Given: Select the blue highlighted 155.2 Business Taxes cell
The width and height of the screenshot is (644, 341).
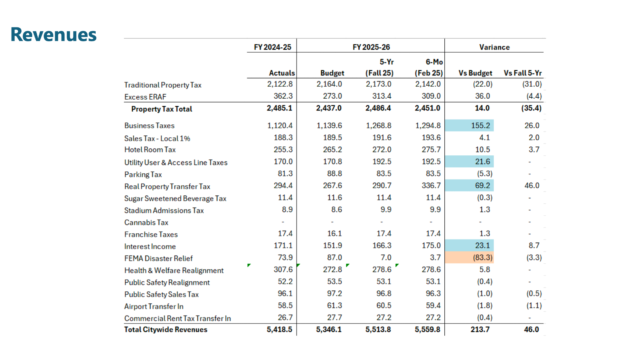Looking at the screenshot, I should (x=469, y=125).
